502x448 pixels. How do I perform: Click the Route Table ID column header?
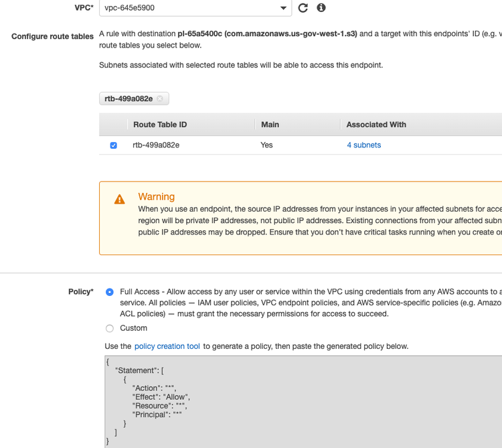160,125
